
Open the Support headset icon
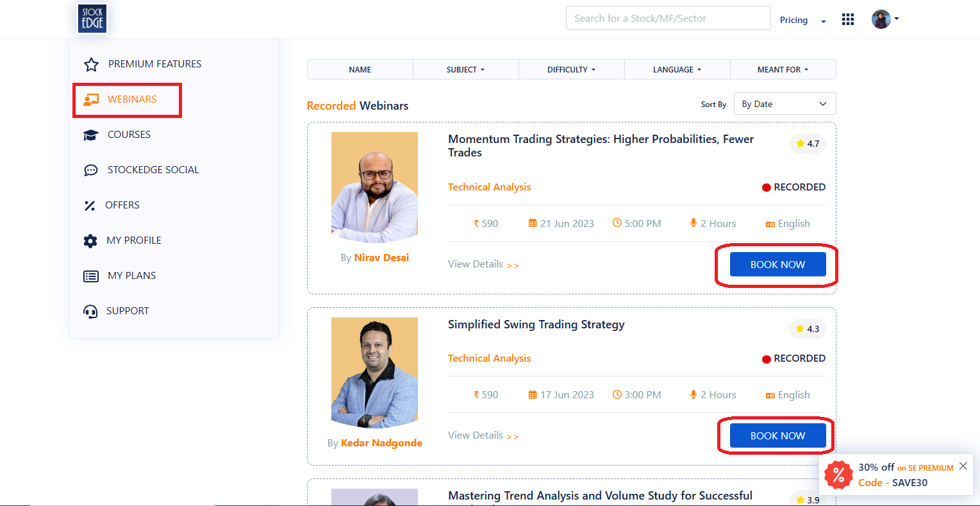coord(90,311)
